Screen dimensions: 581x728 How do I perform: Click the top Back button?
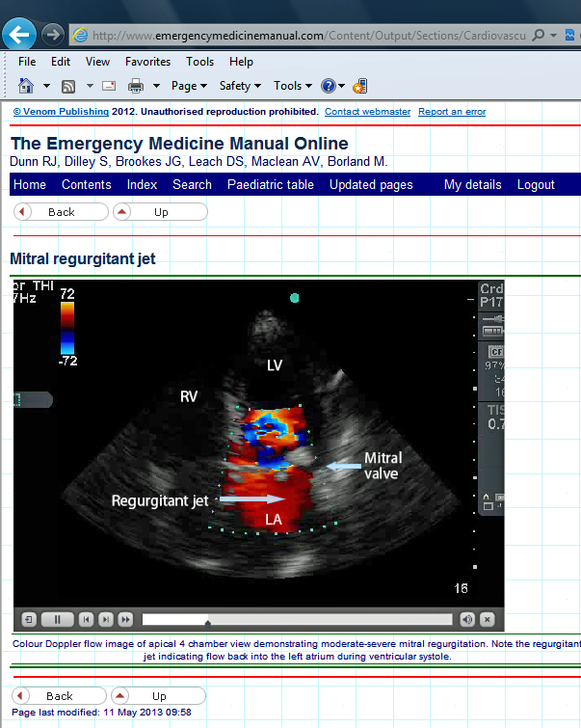point(61,212)
